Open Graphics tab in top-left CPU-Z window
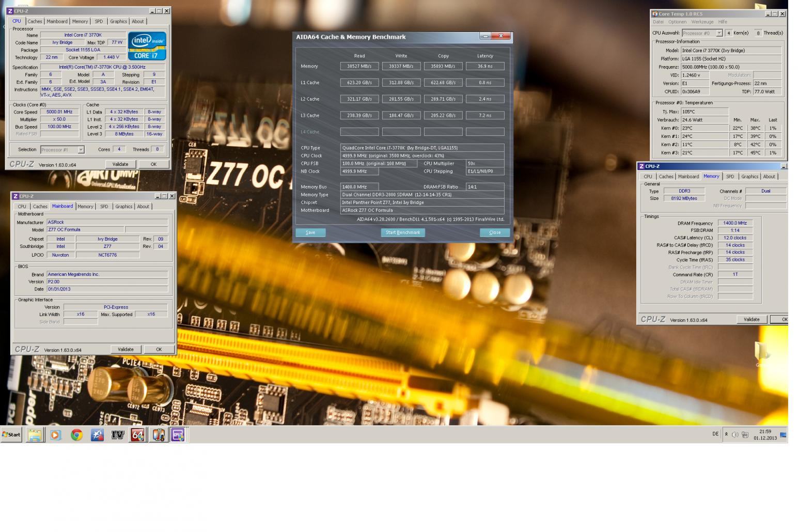The width and height of the screenshot is (798, 532). click(118, 21)
